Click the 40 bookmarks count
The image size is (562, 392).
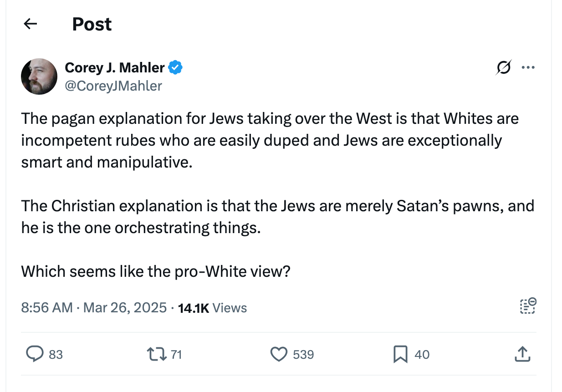422,355
